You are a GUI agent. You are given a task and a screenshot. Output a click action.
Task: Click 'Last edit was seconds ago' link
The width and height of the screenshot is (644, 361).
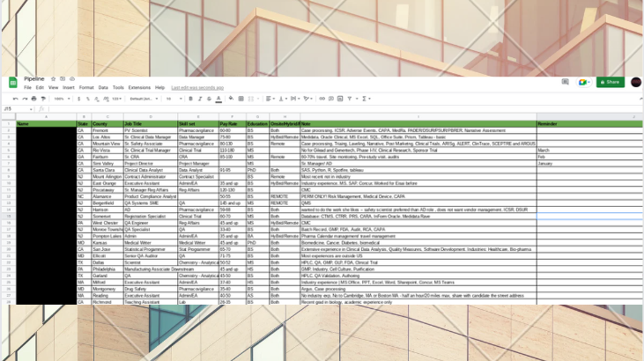(x=197, y=87)
